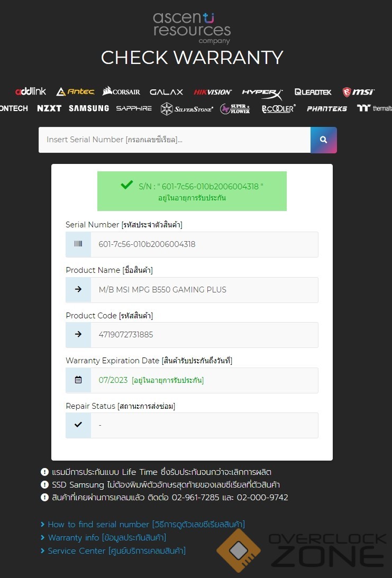This screenshot has width=392, height=578.
Task: Choose the Samsung brand logo
Action: point(88,108)
